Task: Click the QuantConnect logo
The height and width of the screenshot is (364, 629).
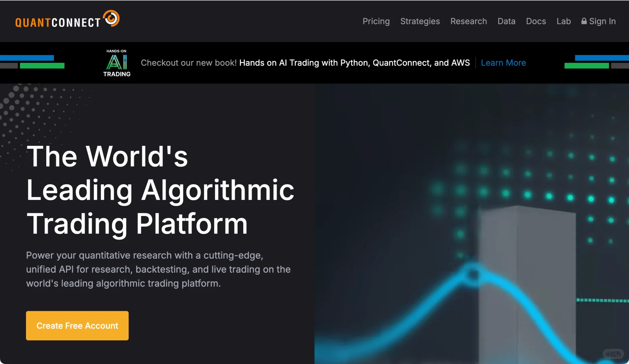Action: 67,19
